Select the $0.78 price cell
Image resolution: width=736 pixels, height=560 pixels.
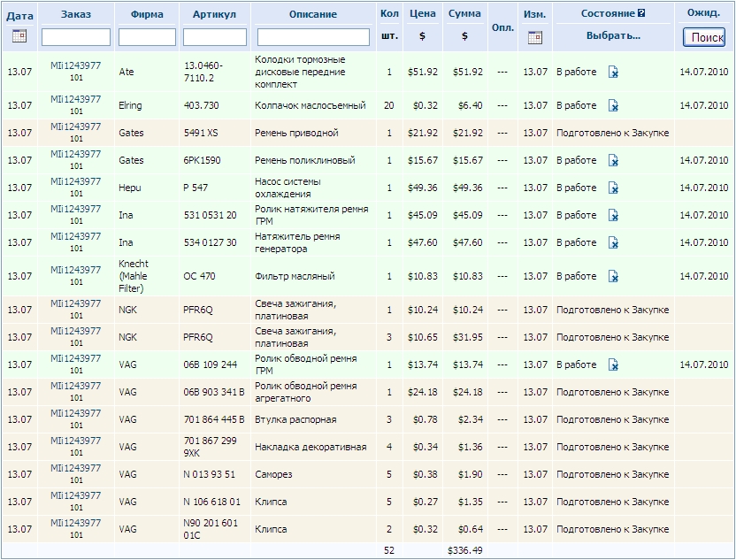click(x=425, y=419)
